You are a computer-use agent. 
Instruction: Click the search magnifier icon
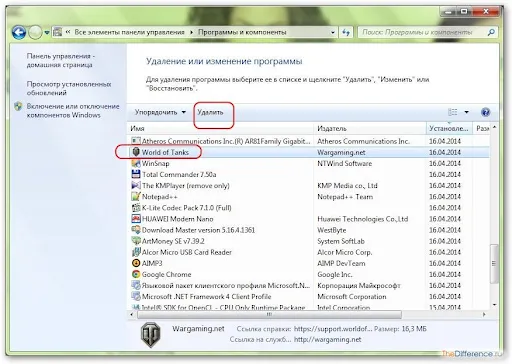tap(491, 32)
